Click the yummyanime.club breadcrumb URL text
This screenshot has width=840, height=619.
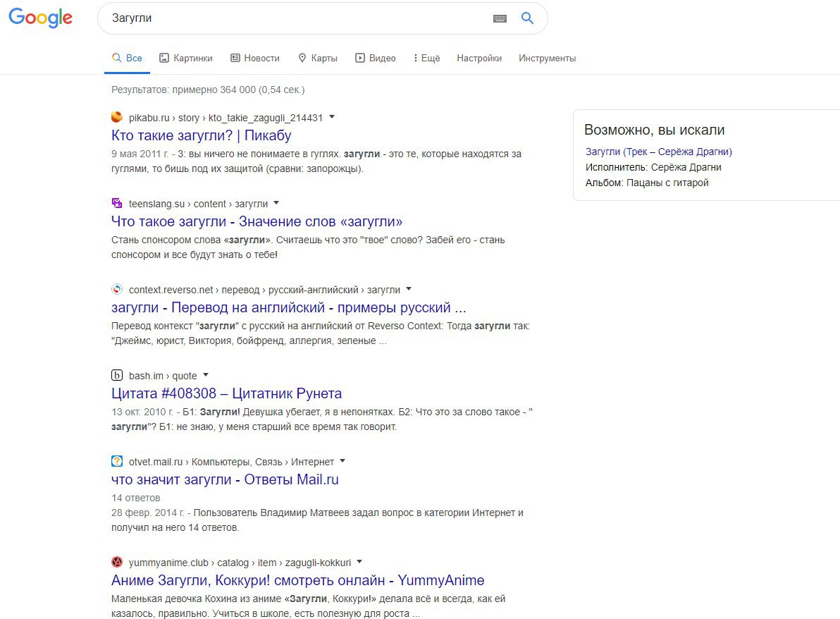pos(240,563)
